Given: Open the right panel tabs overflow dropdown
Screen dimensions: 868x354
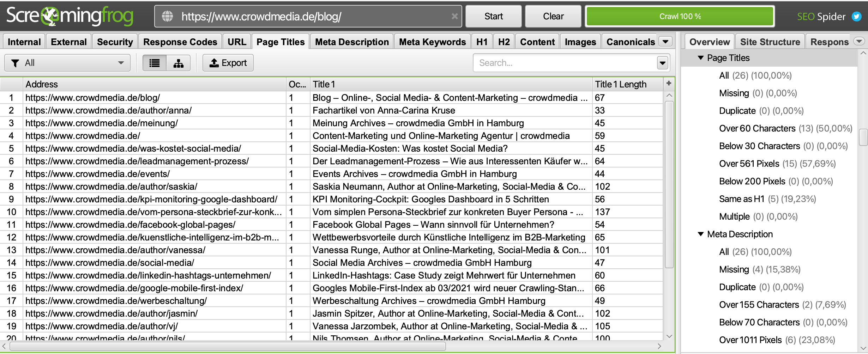Looking at the screenshot, I should (x=859, y=42).
